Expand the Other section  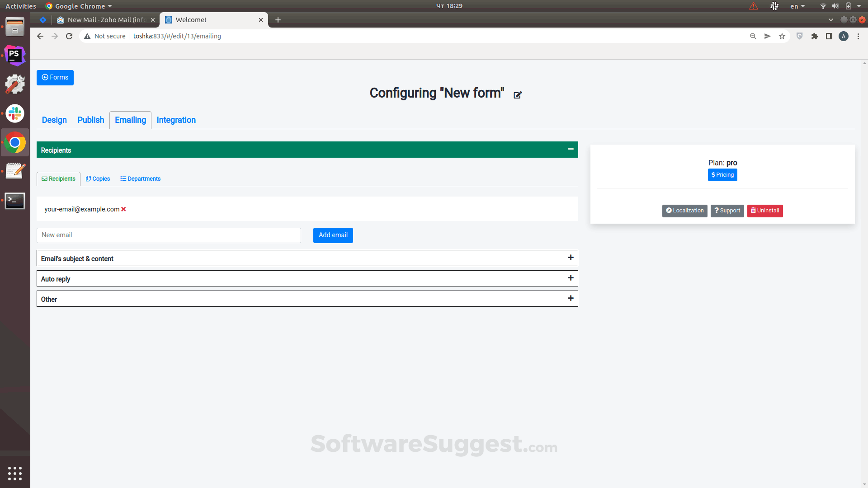tap(571, 299)
